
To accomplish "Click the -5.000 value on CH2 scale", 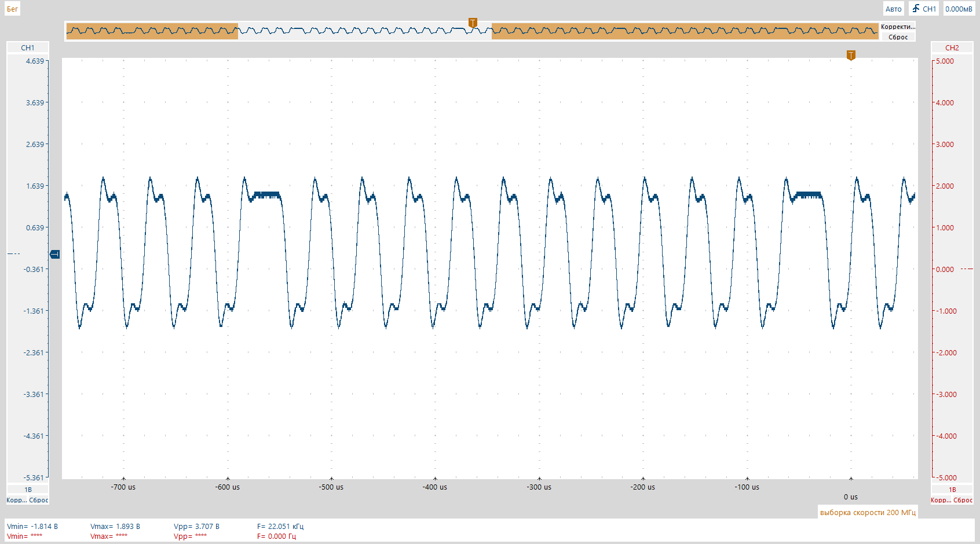I will click(946, 477).
